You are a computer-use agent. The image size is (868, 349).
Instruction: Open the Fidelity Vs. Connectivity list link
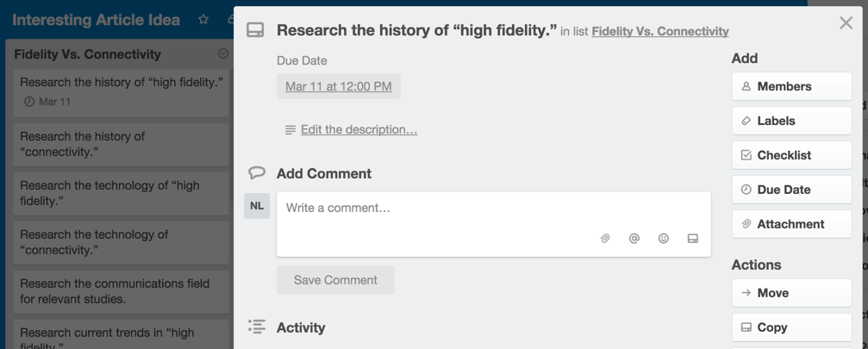(659, 31)
